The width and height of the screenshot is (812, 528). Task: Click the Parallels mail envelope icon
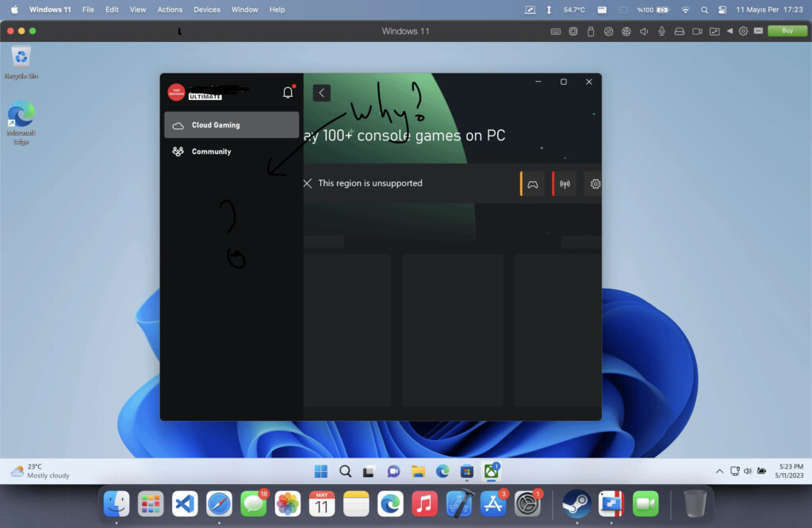coord(758,31)
